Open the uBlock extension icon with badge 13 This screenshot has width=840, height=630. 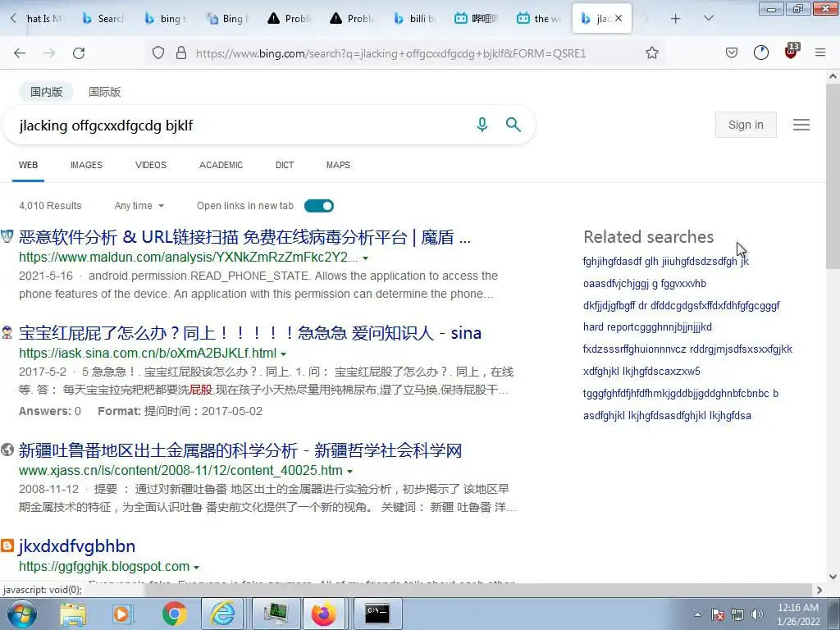792,51
